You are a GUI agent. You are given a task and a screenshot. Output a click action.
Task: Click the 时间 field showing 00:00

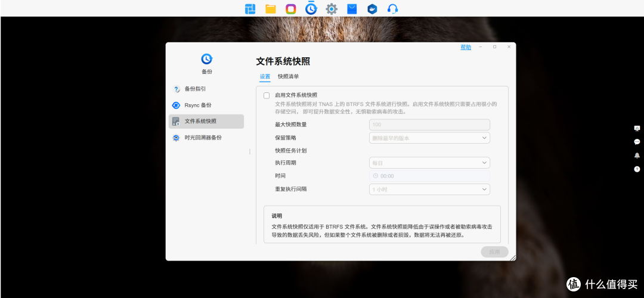coord(429,176)
